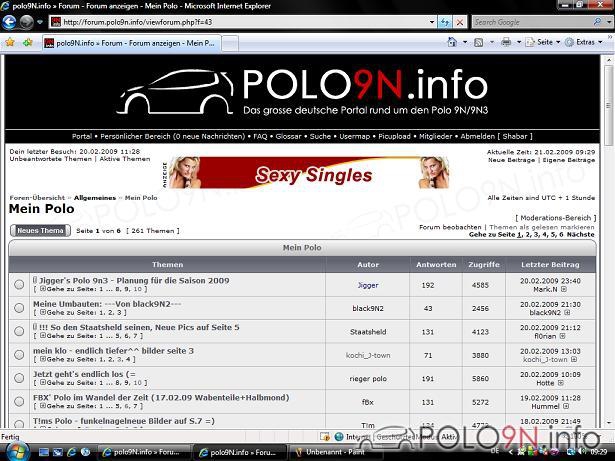
Task: Expand the address bar URL dropdown
Action: pos(432,22)
